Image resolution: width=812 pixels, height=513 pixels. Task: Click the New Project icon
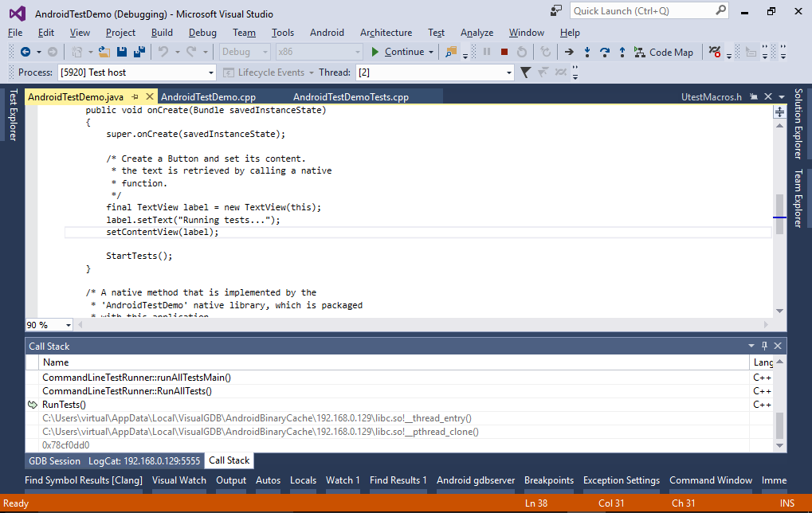pyautogui.click(x=76, y=52)
